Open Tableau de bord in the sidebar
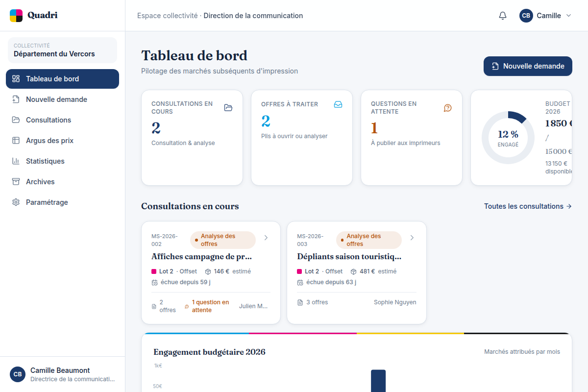Viewport: 588px width, 392px height. 62,79
